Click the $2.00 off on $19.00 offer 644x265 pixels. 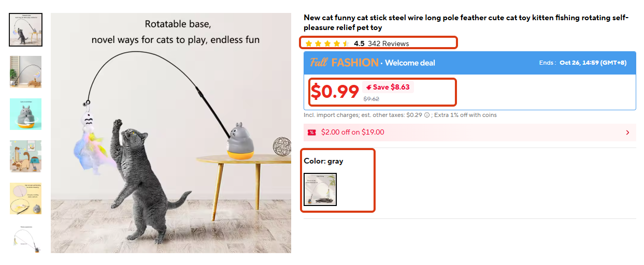coord(353,132)
